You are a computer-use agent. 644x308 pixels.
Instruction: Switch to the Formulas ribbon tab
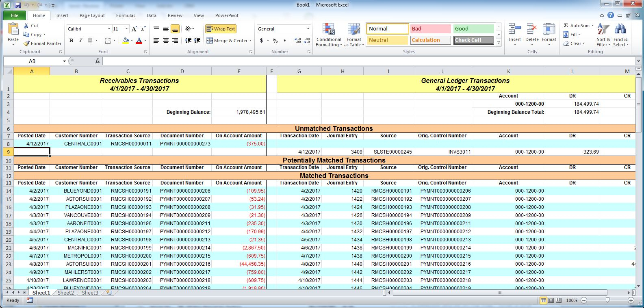126,15
